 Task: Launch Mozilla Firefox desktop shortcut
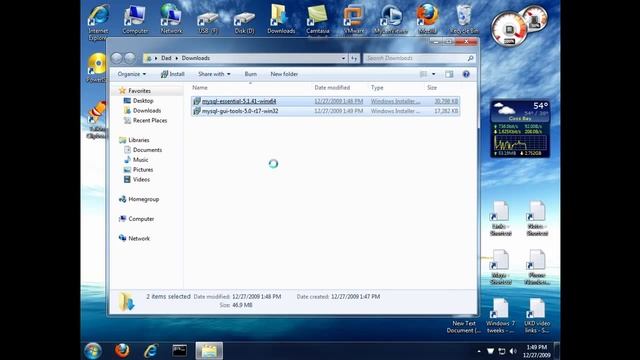tap(427, 19)
